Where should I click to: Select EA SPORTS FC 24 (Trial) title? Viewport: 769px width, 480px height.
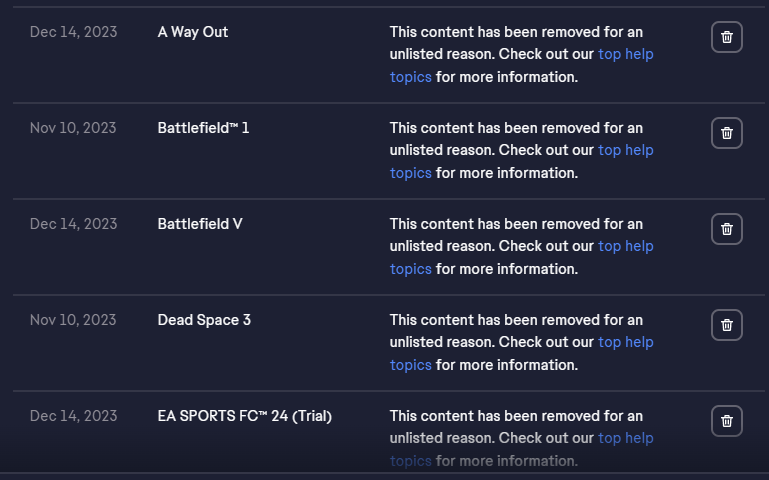[245, 416]
